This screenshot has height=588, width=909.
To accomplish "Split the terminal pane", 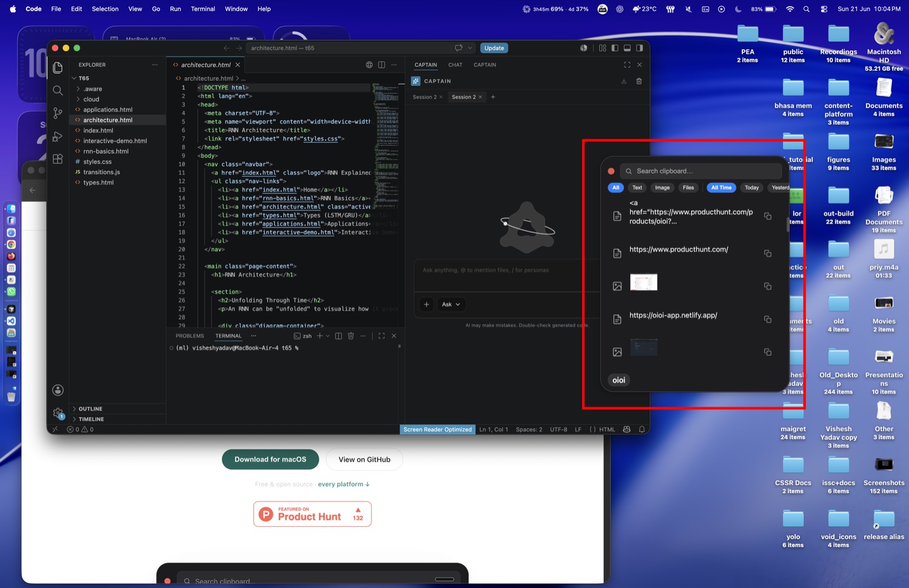I will coord(339,335).
